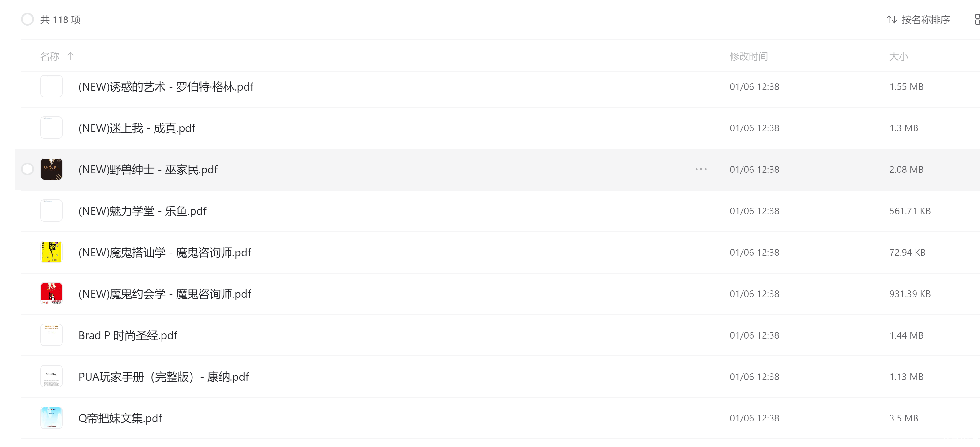Click the red 魔鬼约会学 cover icon
This screenshot has width=980, height=447.
(51, 293)
